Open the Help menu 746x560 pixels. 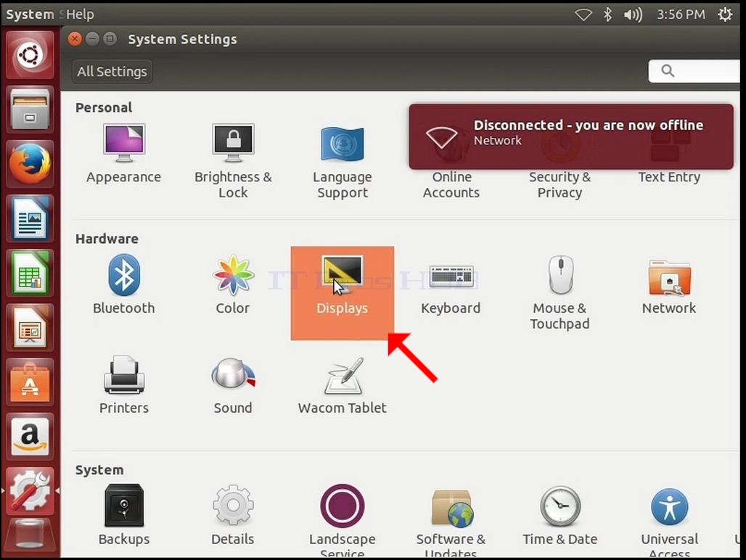[x=80, y=15]
